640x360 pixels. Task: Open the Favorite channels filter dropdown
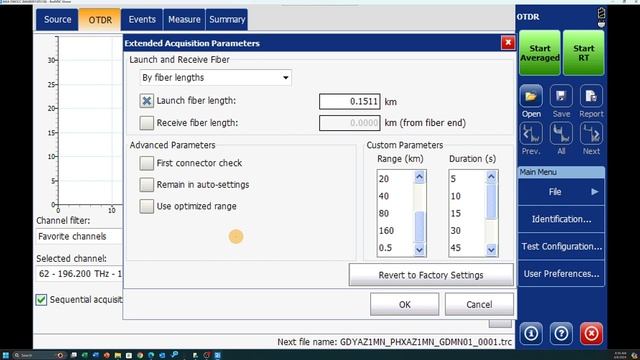point(79,236)
